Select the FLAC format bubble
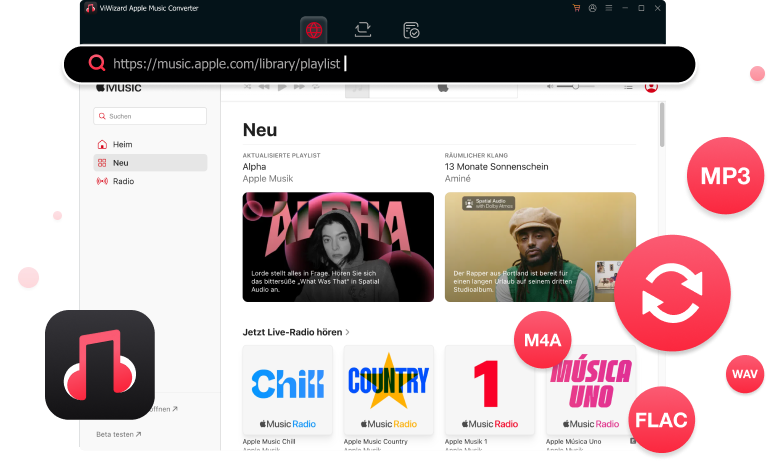The height and width of the screenshot is (470, 772). pos(661,420)
